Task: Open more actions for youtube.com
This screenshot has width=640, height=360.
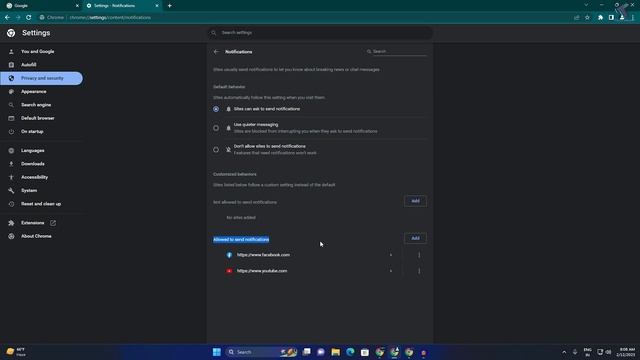Action: (x=419, y=271)
